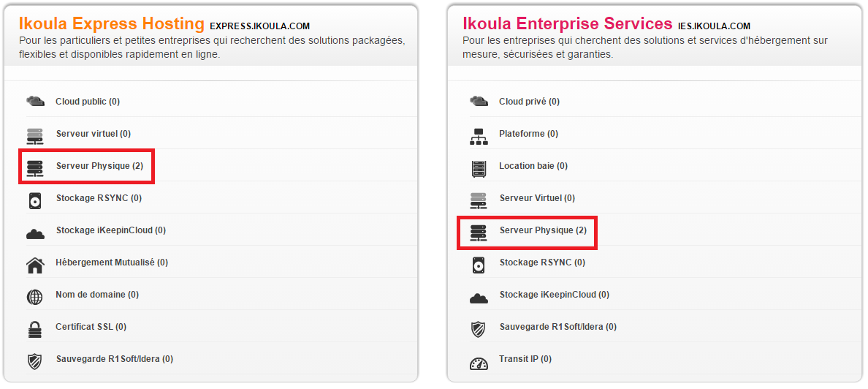Click the Hébergement Mutualisé house icon
Screen dimensions: 868x389
click(35, 264)
